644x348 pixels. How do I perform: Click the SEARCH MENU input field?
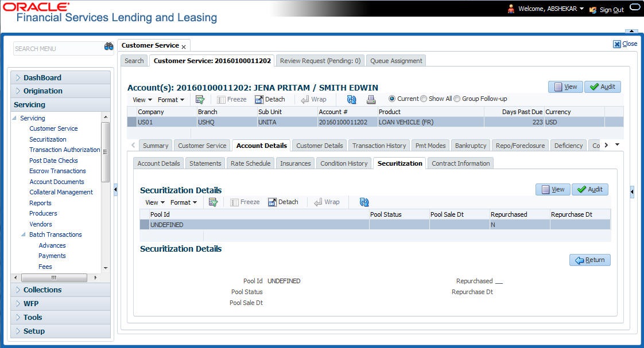tap(59, 48)
